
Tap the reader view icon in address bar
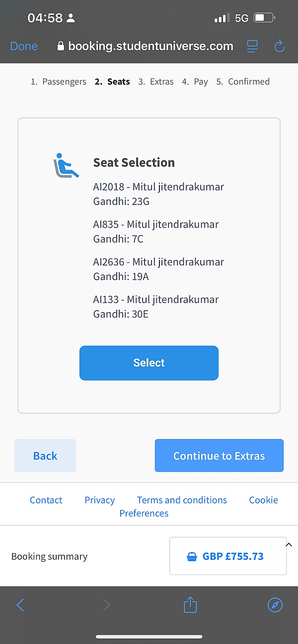(252, 47)
